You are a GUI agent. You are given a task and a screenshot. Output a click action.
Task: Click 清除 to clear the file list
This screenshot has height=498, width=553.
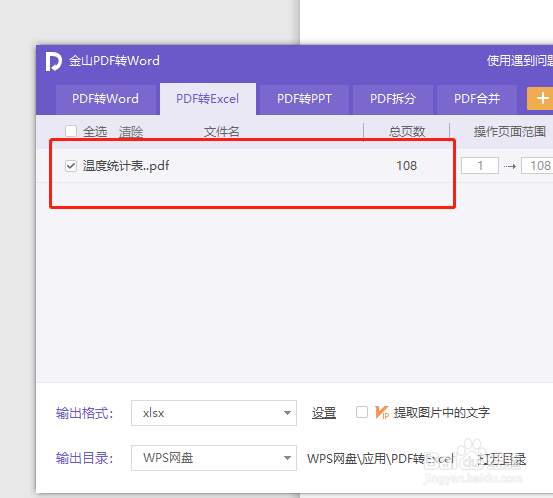click(131, 132)
